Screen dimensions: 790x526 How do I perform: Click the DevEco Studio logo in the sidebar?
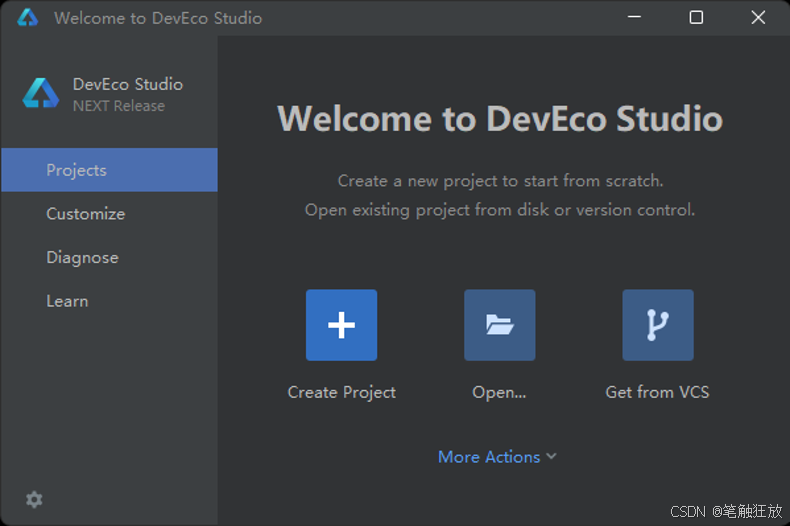click(41, 93)
